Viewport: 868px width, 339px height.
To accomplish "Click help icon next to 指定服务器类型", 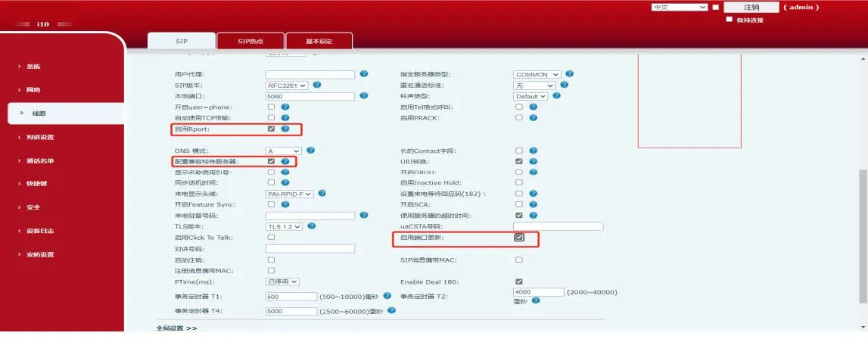I will 569,74.
